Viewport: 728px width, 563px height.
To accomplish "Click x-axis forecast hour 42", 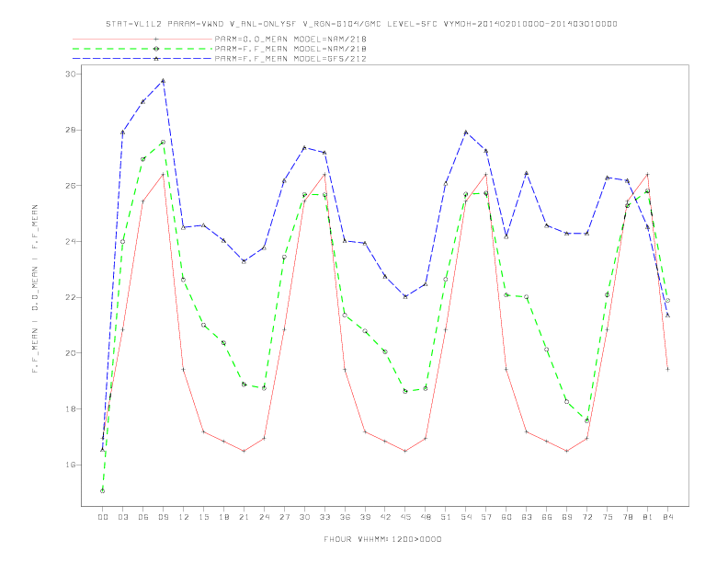I will tap(385, 517).
